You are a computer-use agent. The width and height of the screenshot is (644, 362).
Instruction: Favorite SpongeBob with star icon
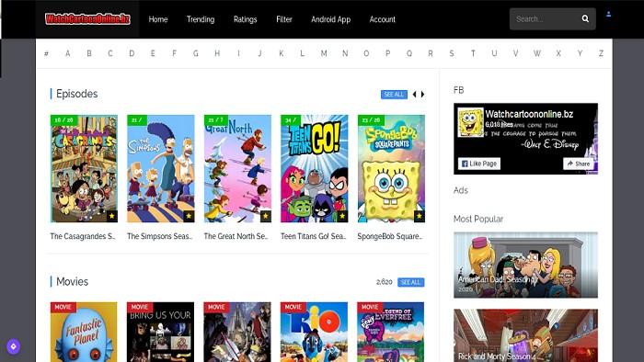[420, 216]
